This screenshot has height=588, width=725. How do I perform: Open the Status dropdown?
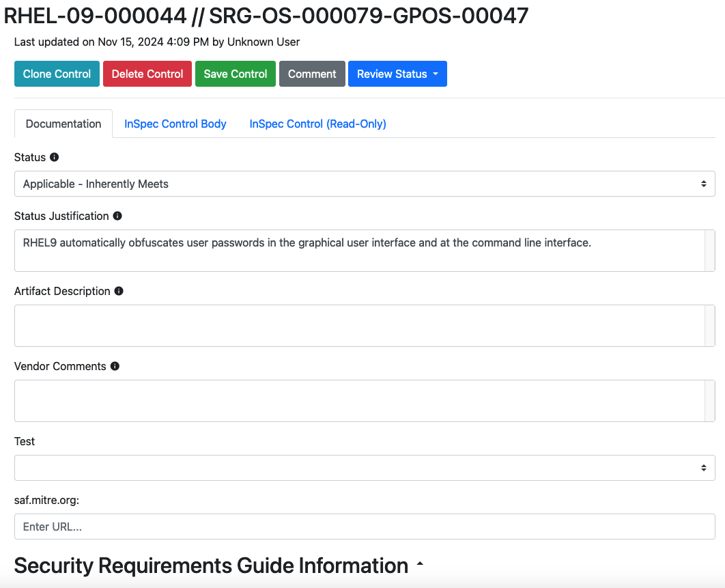pyautogui.click(x=365, y=184)
